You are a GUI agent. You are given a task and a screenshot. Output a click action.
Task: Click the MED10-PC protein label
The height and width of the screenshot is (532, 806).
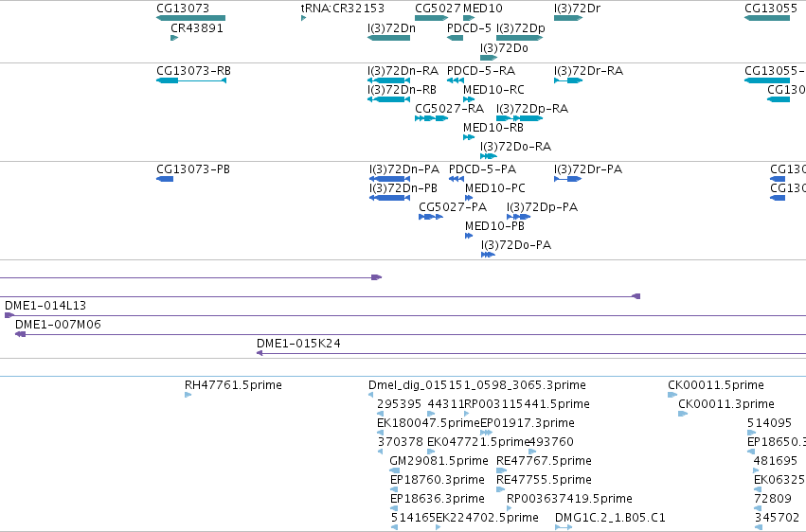click(x=495, y=188)
